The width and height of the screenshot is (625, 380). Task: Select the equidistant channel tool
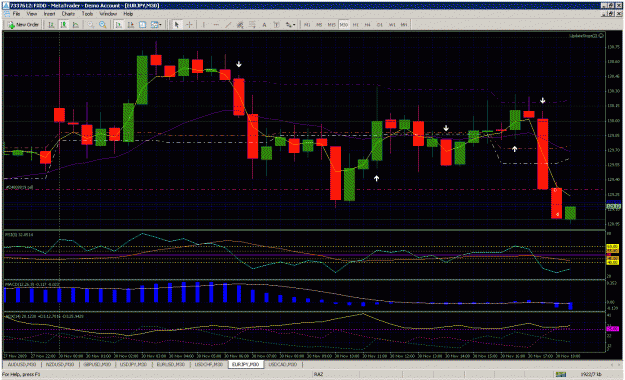pos(240,25)
